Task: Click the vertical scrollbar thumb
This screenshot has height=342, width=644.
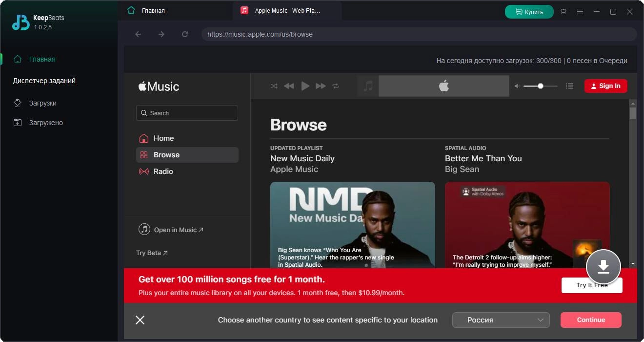Action: 633,113
